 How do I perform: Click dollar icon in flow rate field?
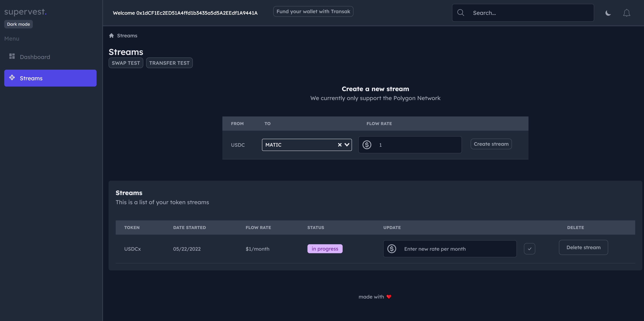click(x=367, y=145)
